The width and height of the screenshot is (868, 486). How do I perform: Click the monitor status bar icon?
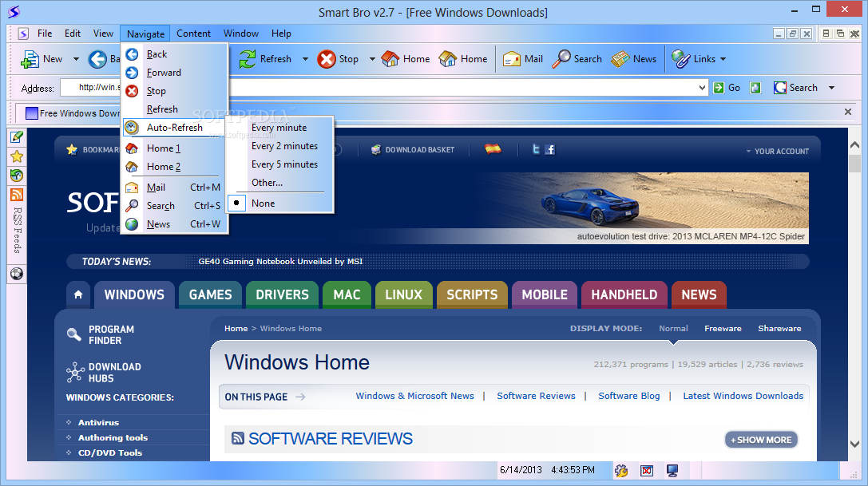click(x=672, y=471)
